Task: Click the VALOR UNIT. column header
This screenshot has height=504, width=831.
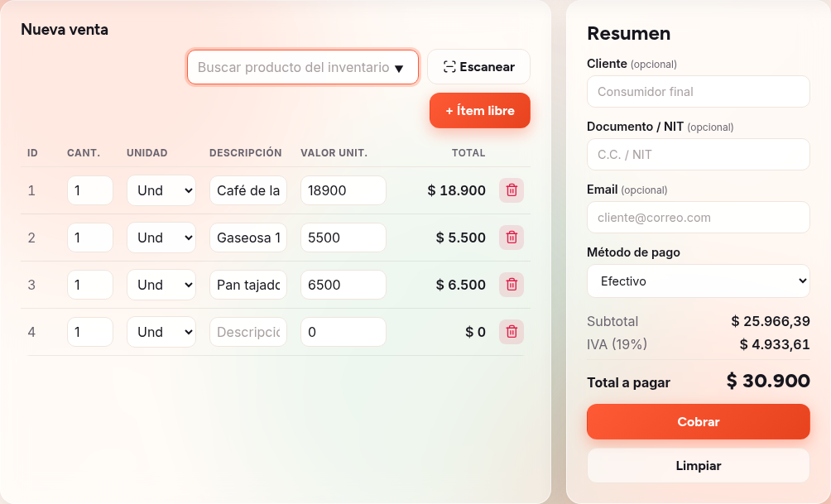Action: pos(334,152)
